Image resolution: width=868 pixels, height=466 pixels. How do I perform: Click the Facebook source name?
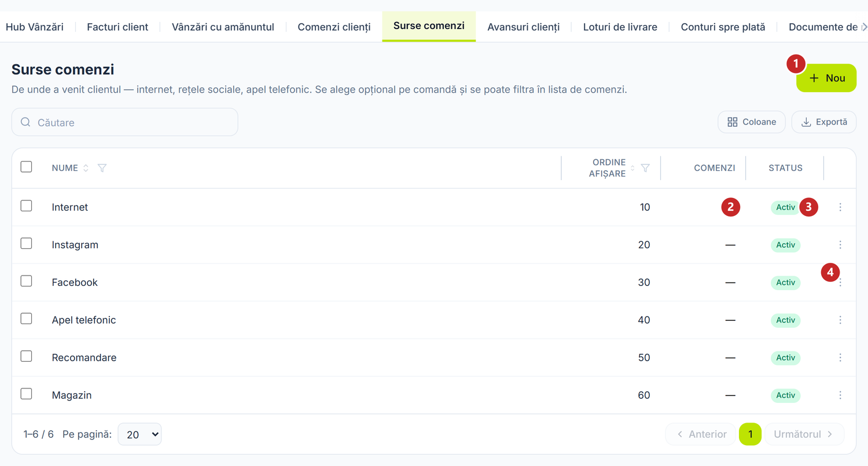(75, 282)
